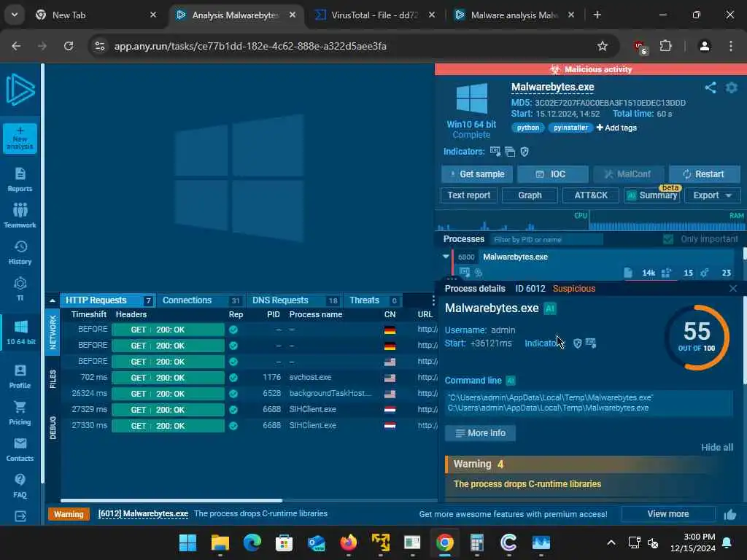747x560 pixels.
Task: Switch to the Threats tab
Action: (x=373, y=300)
